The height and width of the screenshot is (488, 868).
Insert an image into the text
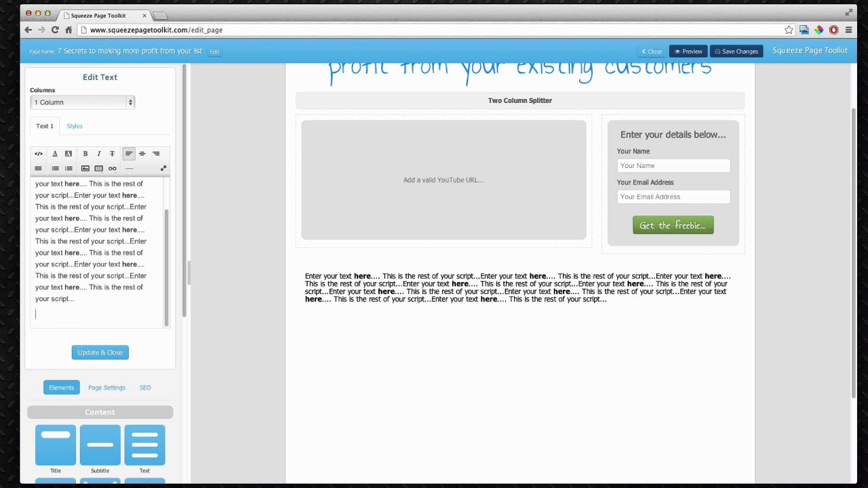tap(85, 169)
